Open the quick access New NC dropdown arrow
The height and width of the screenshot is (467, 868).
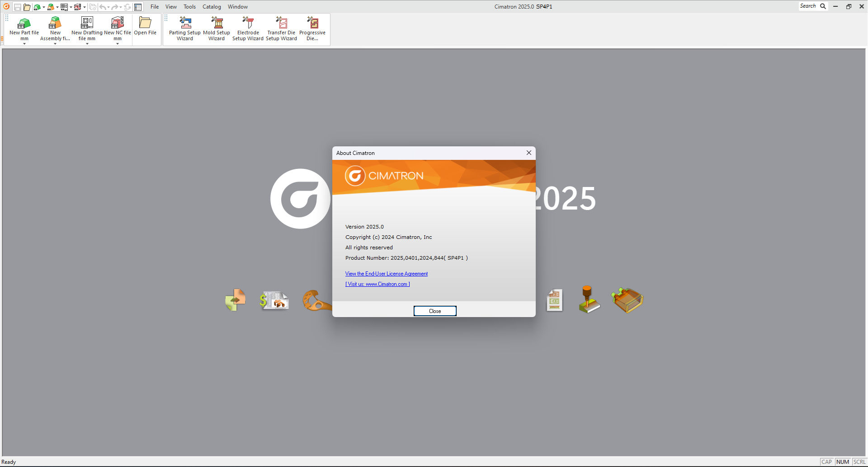(x=85, y=7)
